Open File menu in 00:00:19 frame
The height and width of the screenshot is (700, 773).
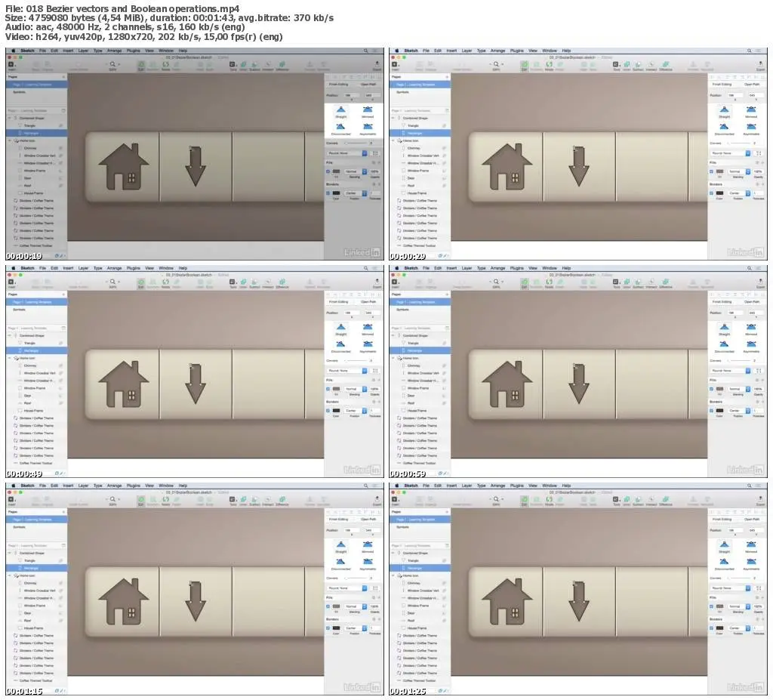pos(42,51)
